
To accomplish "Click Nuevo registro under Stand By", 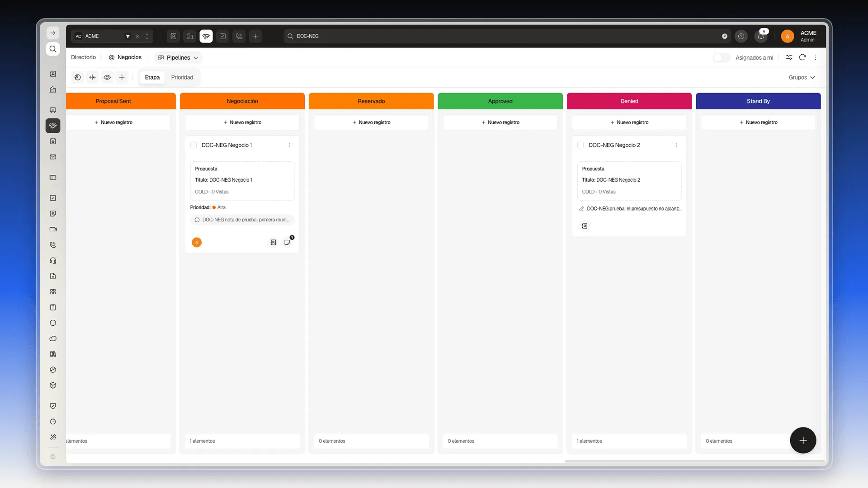I will tap(758, 122).
